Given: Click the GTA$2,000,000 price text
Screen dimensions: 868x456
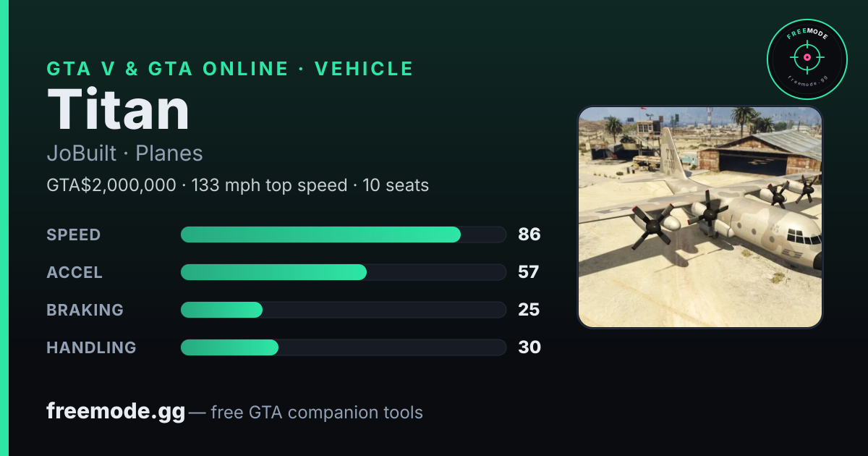Looking at the screenshot, I should [x=111, y=185].
